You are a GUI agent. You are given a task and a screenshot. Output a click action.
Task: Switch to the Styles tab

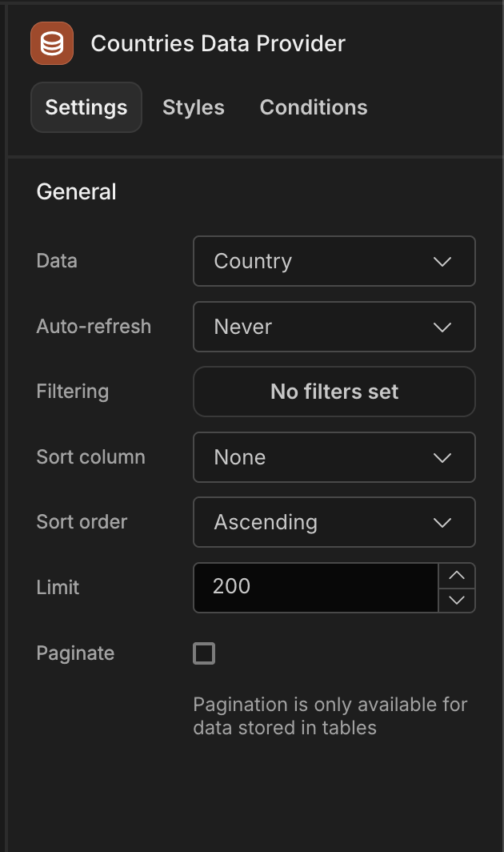click(194, 107)
